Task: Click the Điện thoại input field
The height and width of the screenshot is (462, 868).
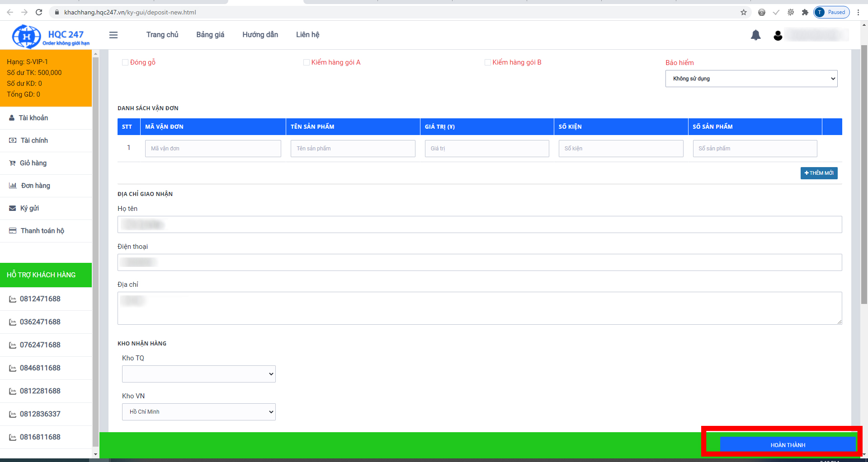Action: tap(480, 262)
